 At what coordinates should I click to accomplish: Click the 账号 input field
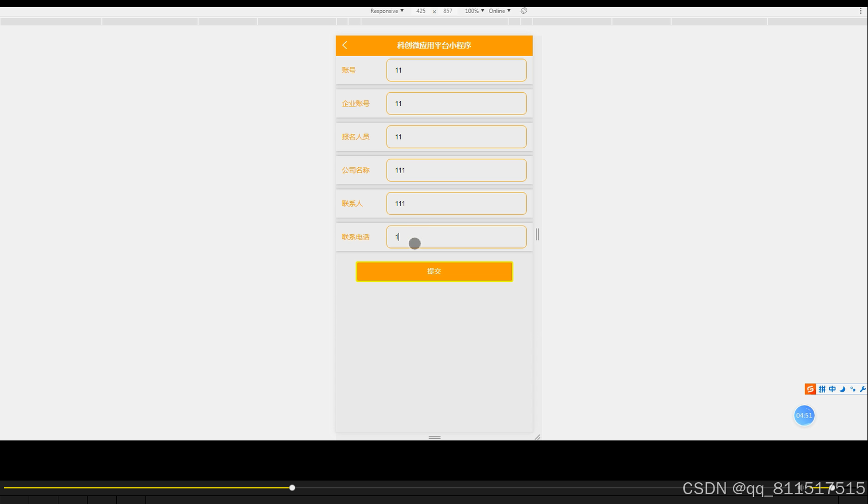click(x=456, y=70)
